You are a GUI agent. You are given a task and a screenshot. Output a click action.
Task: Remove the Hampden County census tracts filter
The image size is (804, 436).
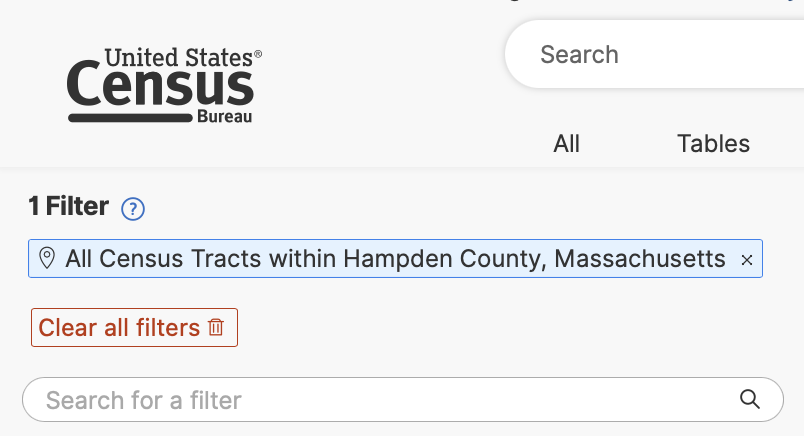click(x=746, y=260)
